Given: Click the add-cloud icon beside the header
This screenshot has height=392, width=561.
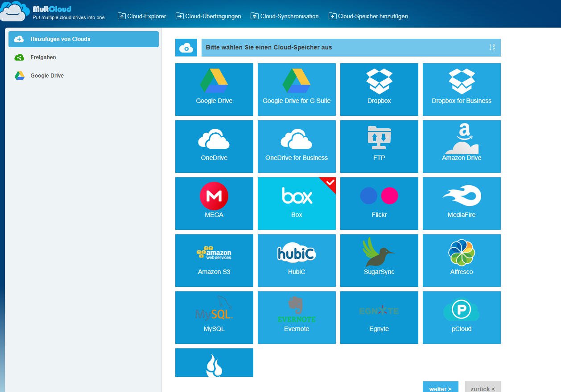Looking at the screenshot, I should (x=186, y=48).
